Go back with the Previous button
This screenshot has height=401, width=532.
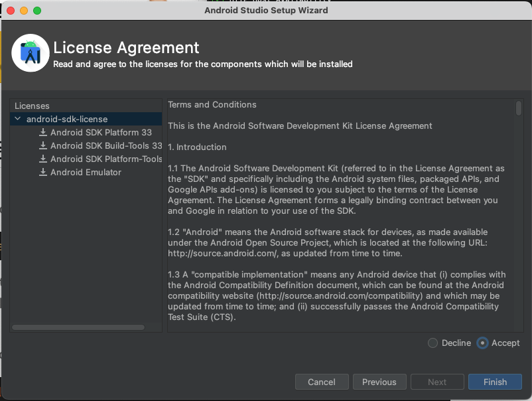pos(379,382)
